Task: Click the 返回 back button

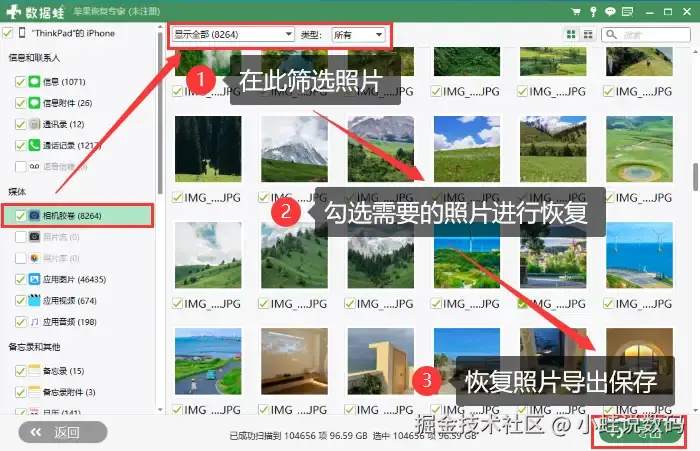Action: [63, 432]
